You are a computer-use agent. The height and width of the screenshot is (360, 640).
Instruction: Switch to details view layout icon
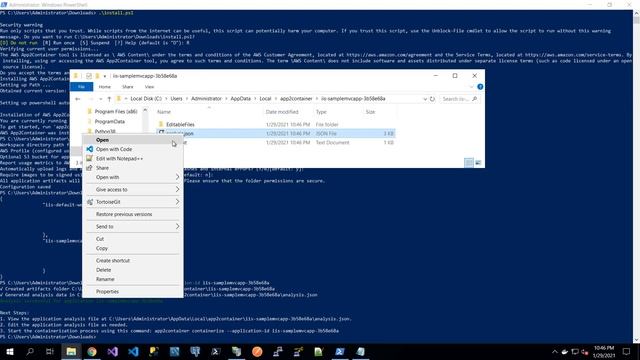pyautogui.click(x=469, y=163)
